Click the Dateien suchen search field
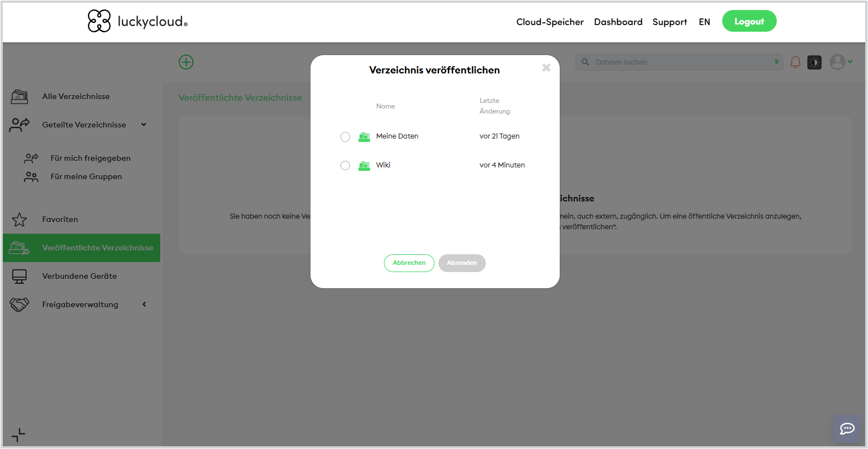The image size is (868, 449). tap(679, 62)
